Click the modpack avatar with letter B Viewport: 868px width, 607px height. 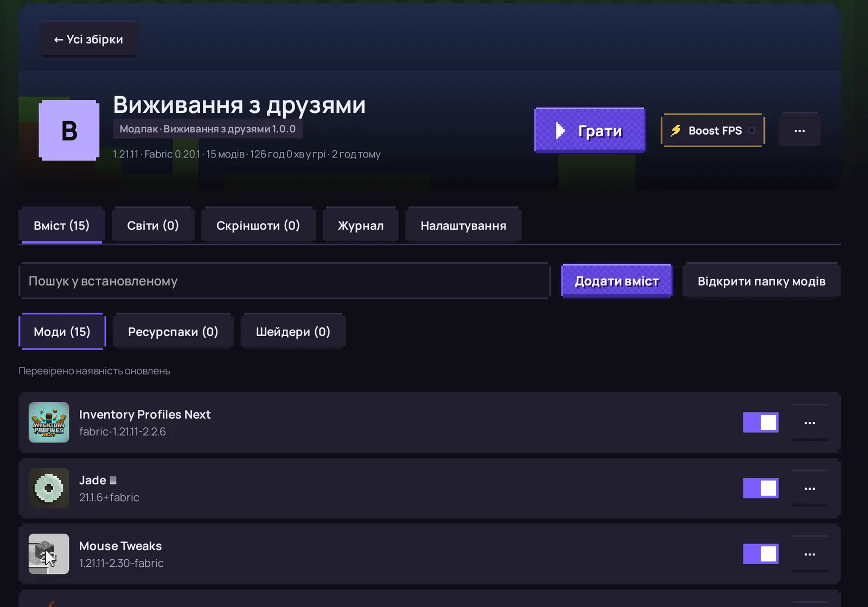[x=69, y=130]
